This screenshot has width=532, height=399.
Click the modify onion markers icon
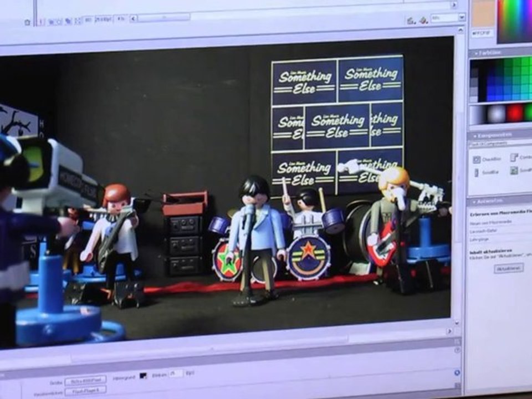(78, 21)
